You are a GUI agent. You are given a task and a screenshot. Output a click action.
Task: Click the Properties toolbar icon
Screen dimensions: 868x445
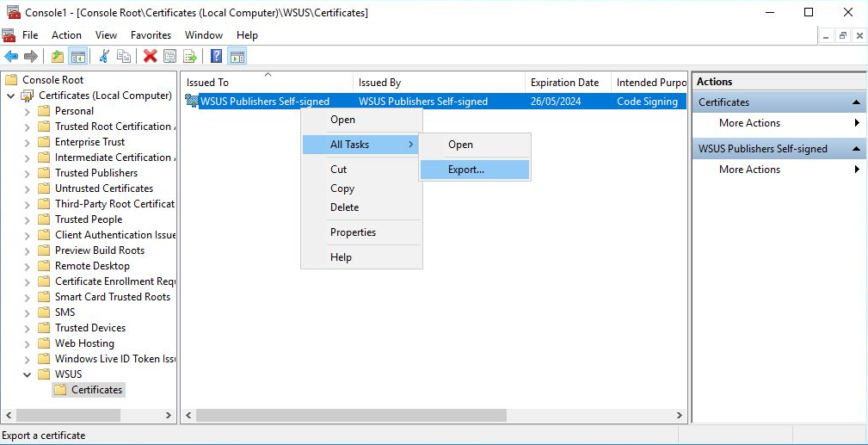click(x=170, y=56)
